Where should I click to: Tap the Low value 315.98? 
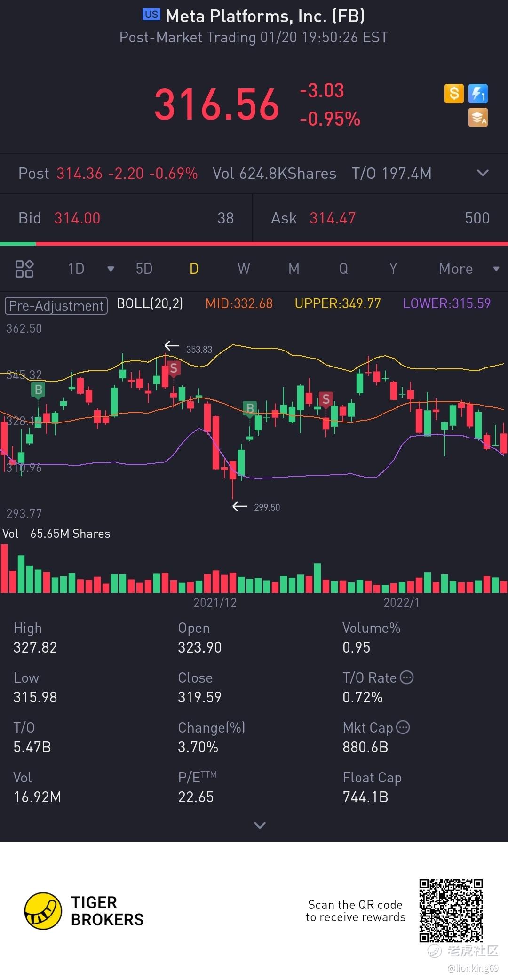tap(35, 697)
